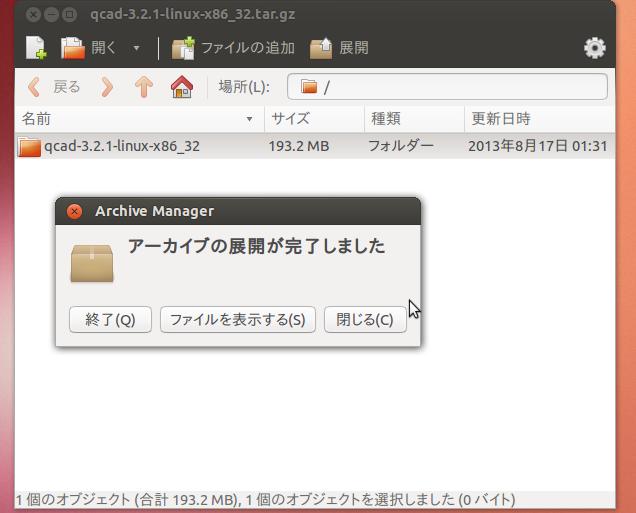The width and height of the screenshot is (636, 513).
Task: Click the folder icon of qcad-3.2.1-linux-x86_32
Action: [29, 146]
